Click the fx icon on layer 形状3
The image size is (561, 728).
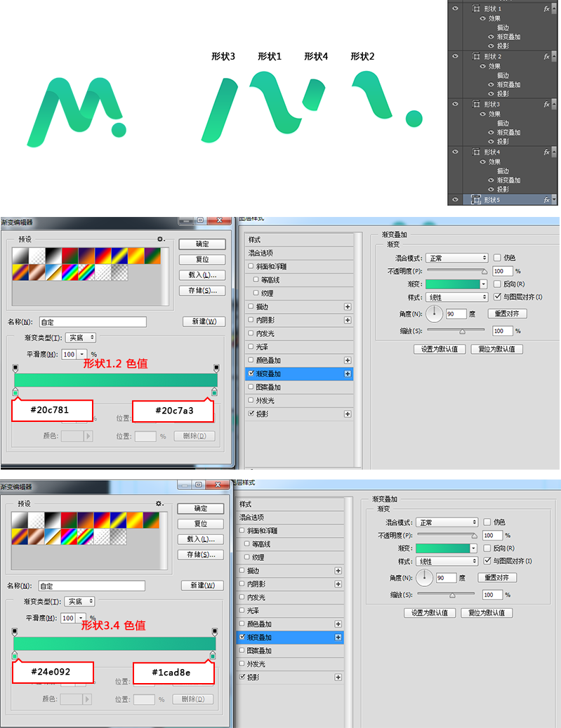click(546, 104)
